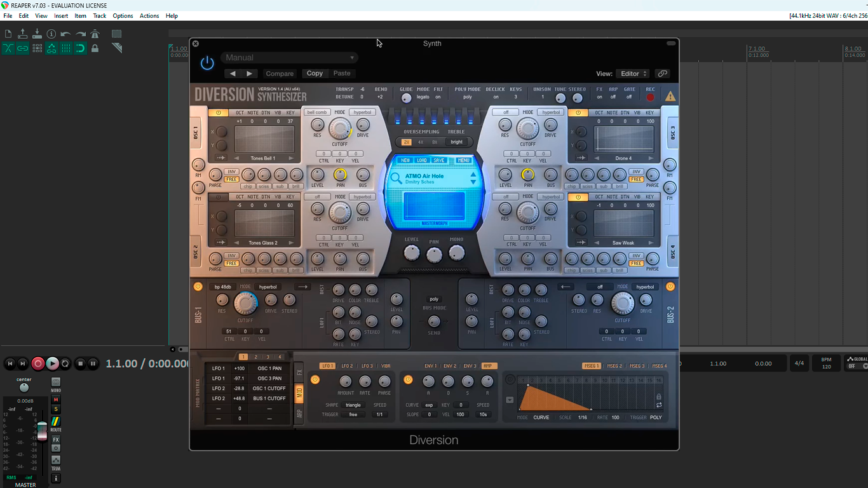Open the Manual preset dropdown
This screenshot has width=868, height=488.
pos(289,58)
